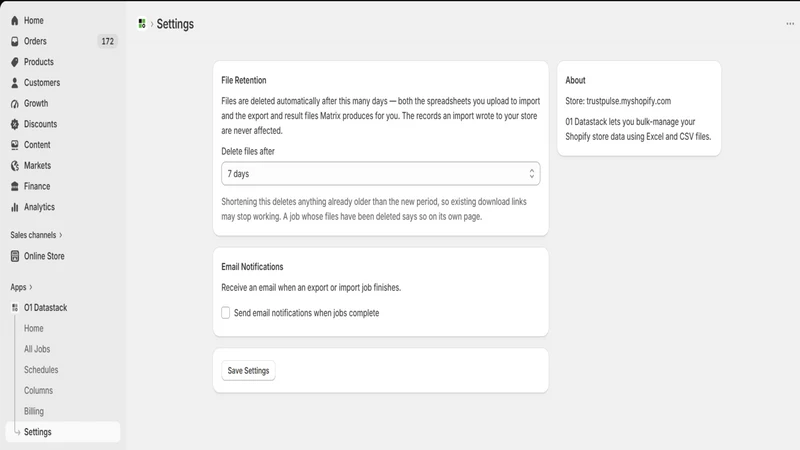Click the 01 Datastack app icon in sidebar

14,308
